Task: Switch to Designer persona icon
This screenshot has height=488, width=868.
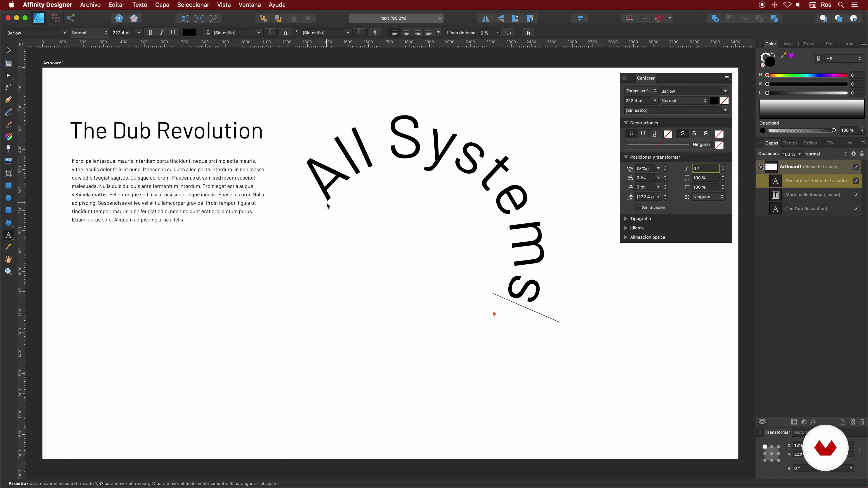Action: (39, 18)
